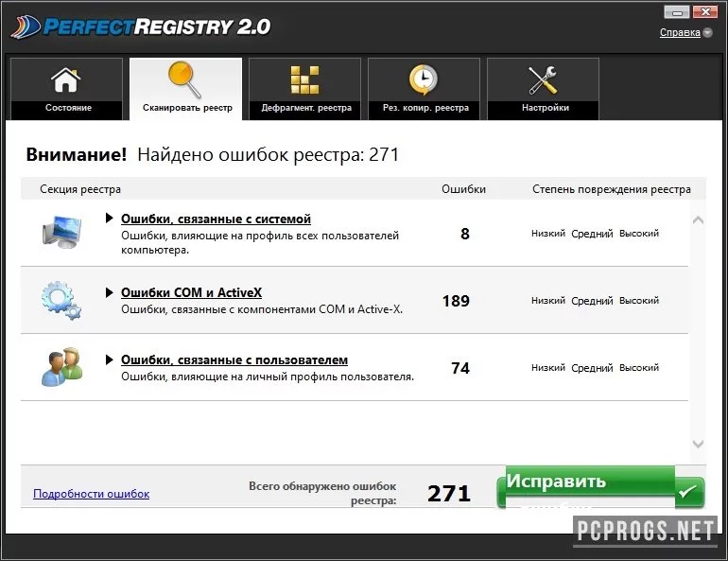Click the gears icon for COM and ActiveX
The image size is (728, 561).
(x=61, y=300)
